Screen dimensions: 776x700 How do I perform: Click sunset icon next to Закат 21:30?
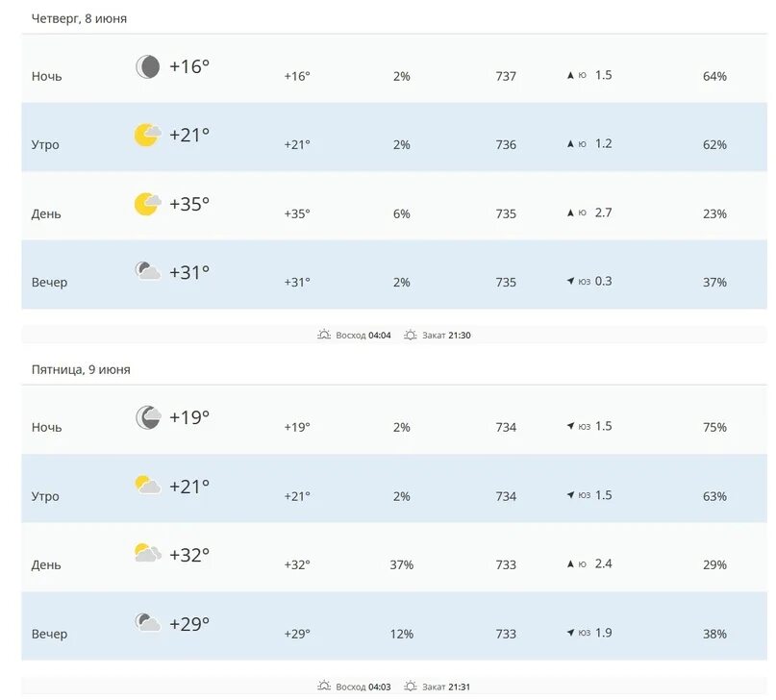click(411, 335)
